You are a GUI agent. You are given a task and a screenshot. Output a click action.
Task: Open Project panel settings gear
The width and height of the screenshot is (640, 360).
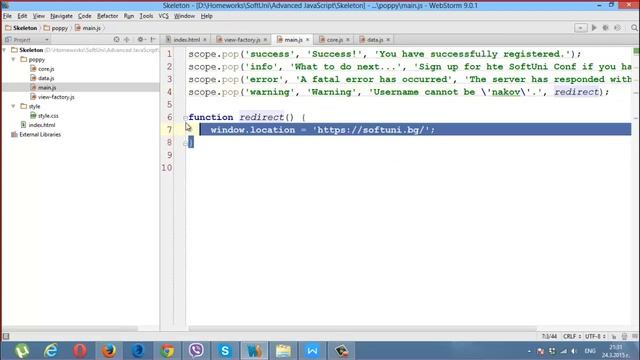pyautogui.click(x=141, y=40)
